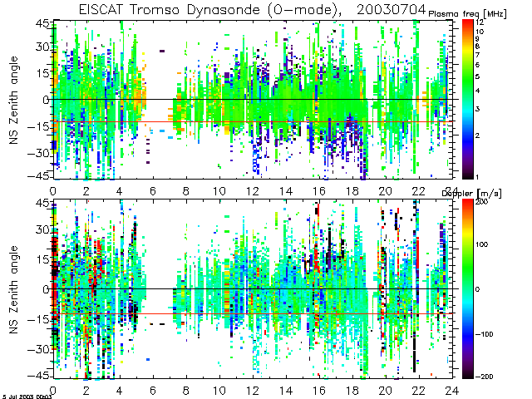
Task: Click the '5 Jul 2003' timestamp footer
Action: [27, 397]
